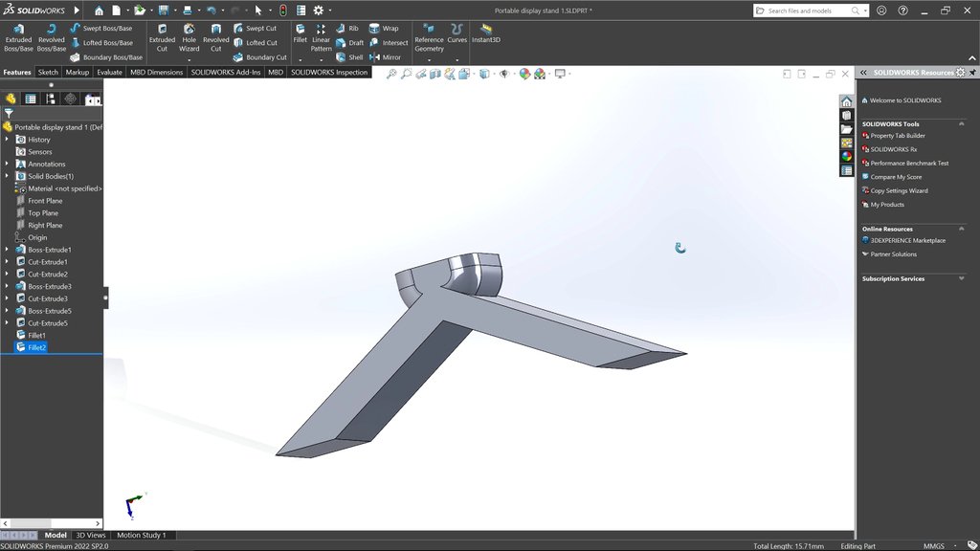Toggle Instant3D mode
This screenshot has width=980, height=551.
[485, 34]
